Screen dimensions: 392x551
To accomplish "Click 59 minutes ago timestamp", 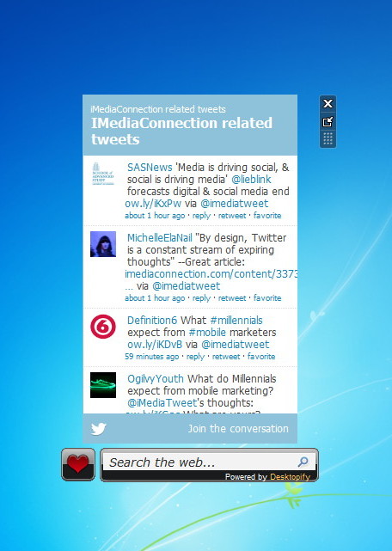I will click(152, 357).
